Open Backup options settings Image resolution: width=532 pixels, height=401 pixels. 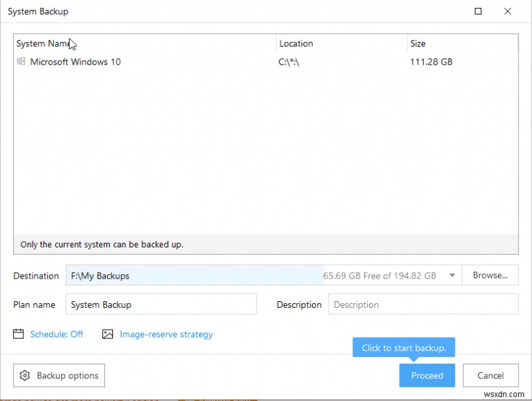click(x=59, y=376)
